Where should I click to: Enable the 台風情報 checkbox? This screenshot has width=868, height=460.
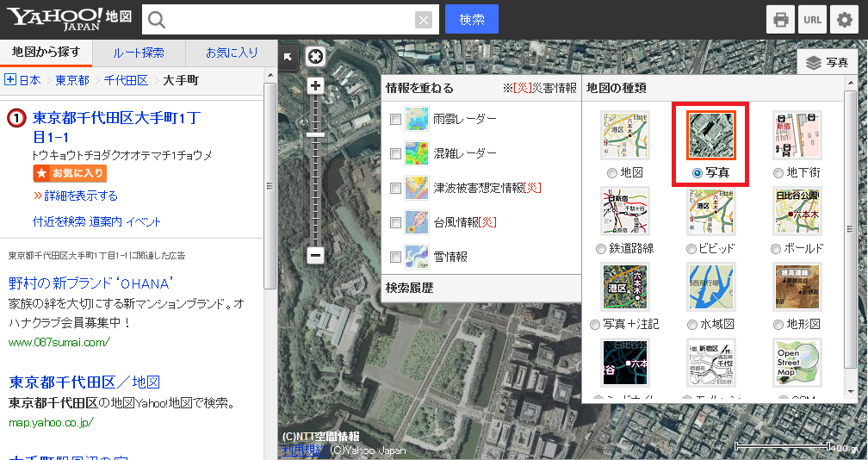(x=395, y=222)
